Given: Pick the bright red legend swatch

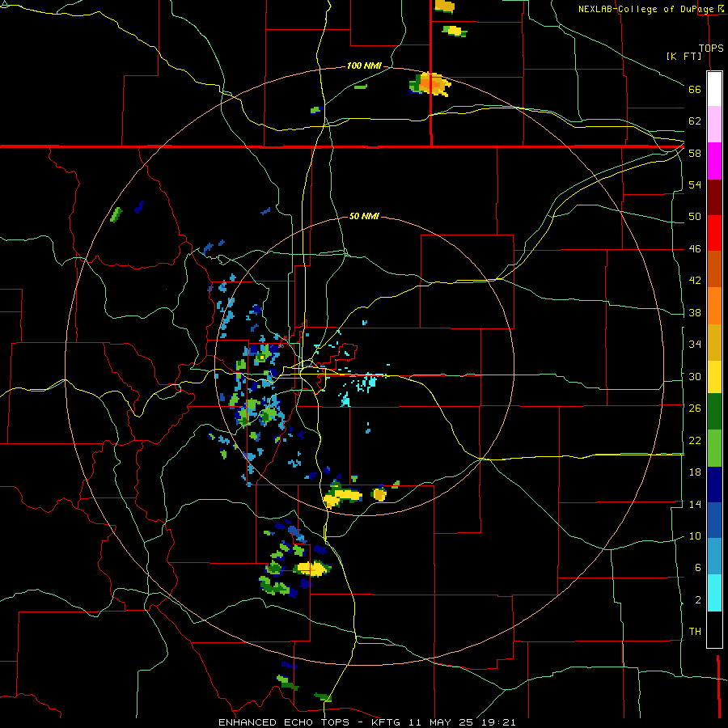Looking at the screenshot, I should pyautogui.click(x=714, y=233).
